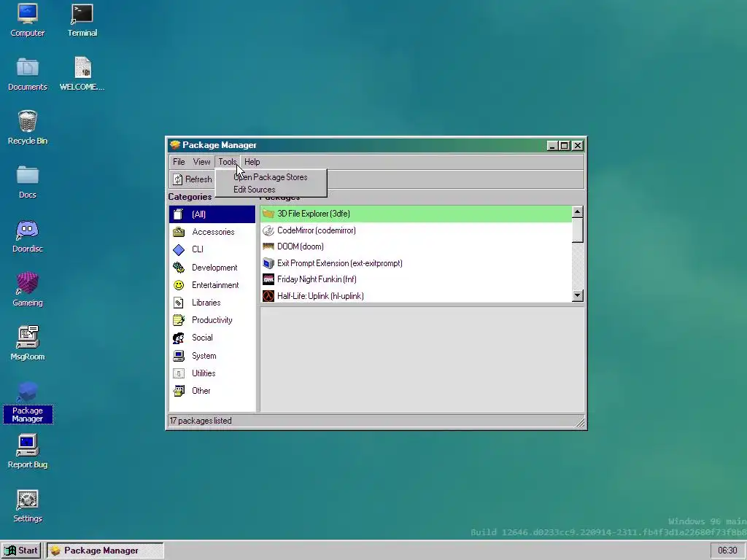747x560 pixels.
Task: Click the Half-Life: Uplink lambda icon
Action: point(268,296)
